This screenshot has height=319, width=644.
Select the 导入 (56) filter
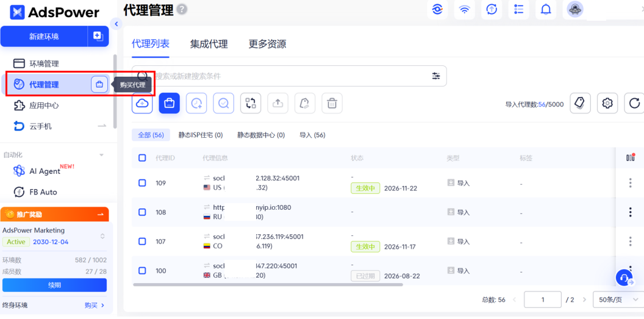(312, 135)
